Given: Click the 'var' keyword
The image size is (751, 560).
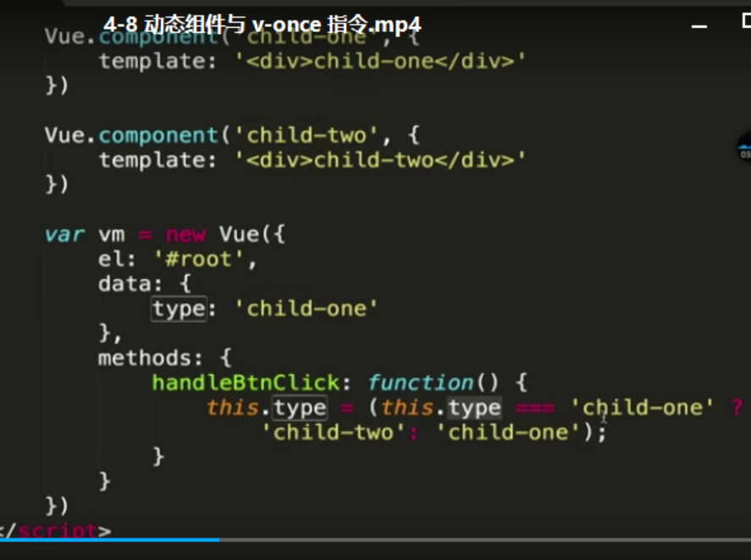Looking at the screenshot, I should coord(65,235).
